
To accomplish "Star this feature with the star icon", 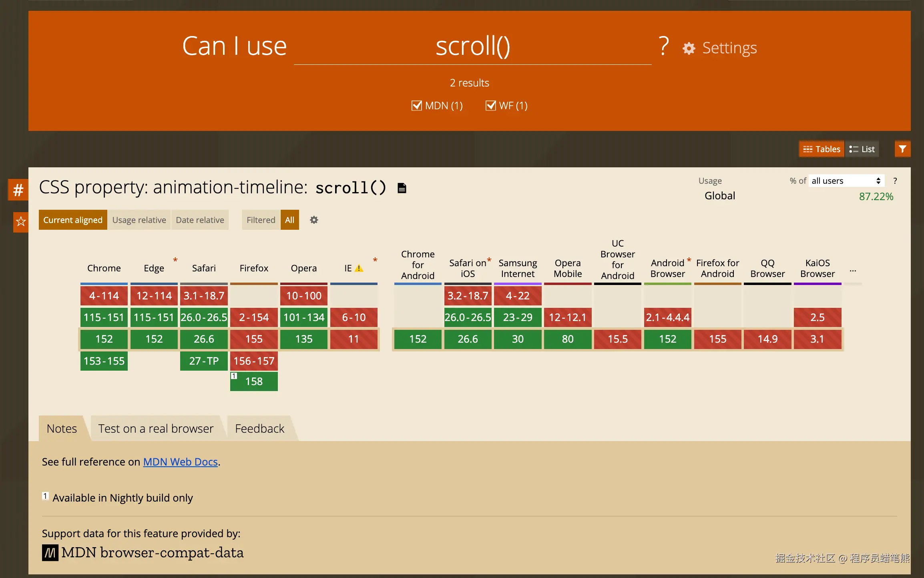I will point(21,221).
